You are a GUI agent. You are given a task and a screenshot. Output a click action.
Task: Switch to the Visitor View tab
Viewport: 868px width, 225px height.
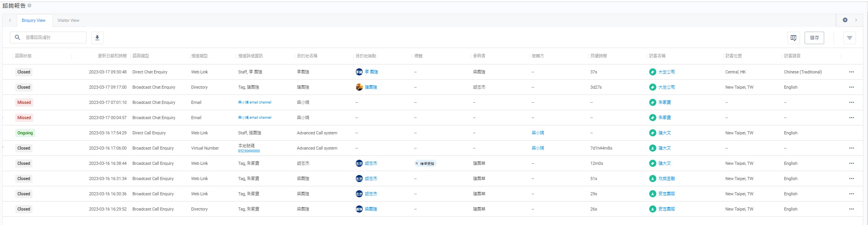(x=68, y=20)
